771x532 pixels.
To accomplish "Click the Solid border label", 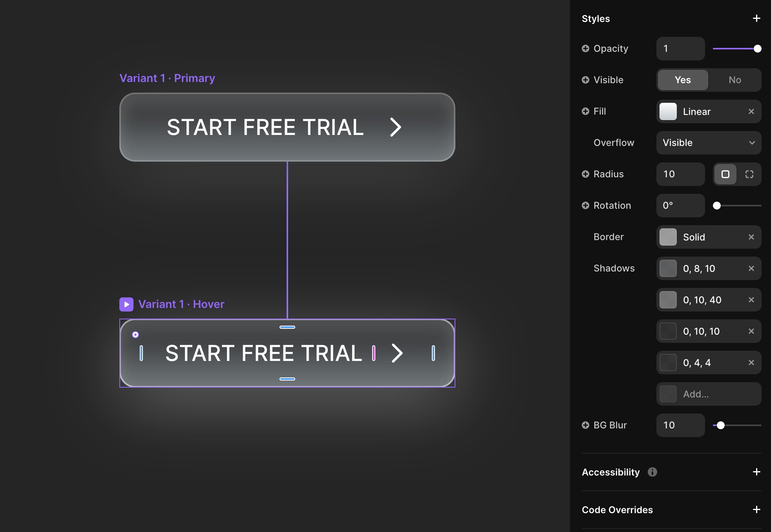I will (x=694, y=237).
